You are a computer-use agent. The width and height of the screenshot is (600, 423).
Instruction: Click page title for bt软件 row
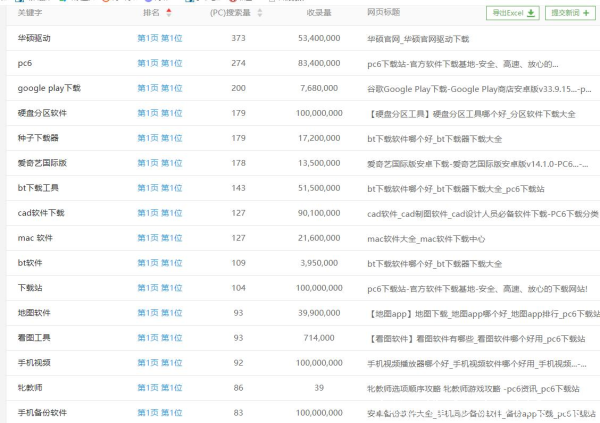point(435,263)
